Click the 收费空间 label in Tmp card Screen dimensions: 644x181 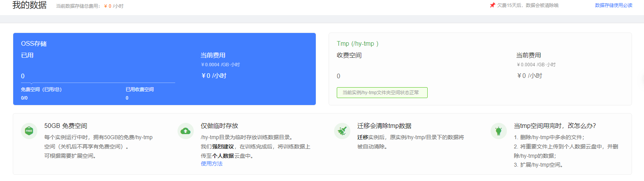tap(349, 55)
